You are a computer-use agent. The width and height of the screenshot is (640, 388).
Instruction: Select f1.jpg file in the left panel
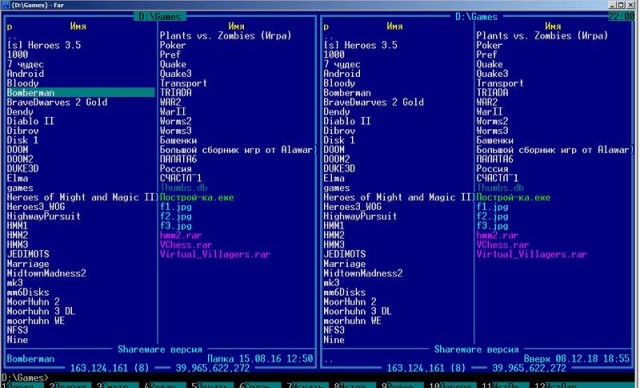(x=176, y=207)
